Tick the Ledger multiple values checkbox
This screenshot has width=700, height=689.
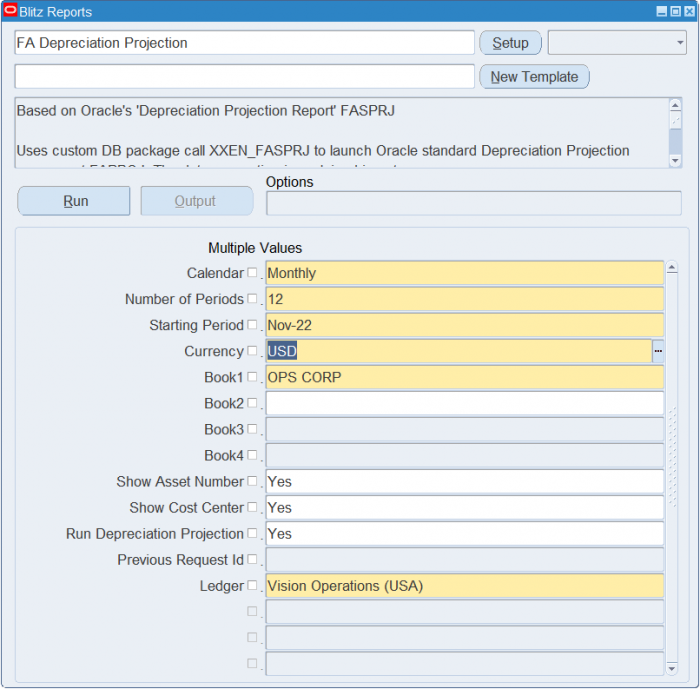(x=252, y=585)
